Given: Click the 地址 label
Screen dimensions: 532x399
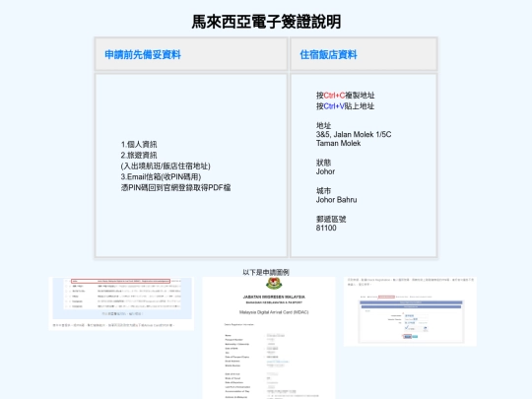Looking at the screenshot, I should 323,125.
